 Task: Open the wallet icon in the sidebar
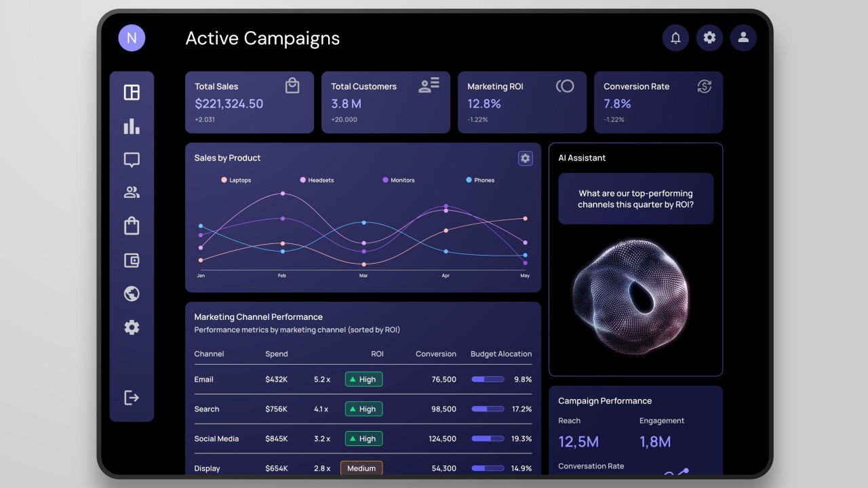(x=132, y=260)
